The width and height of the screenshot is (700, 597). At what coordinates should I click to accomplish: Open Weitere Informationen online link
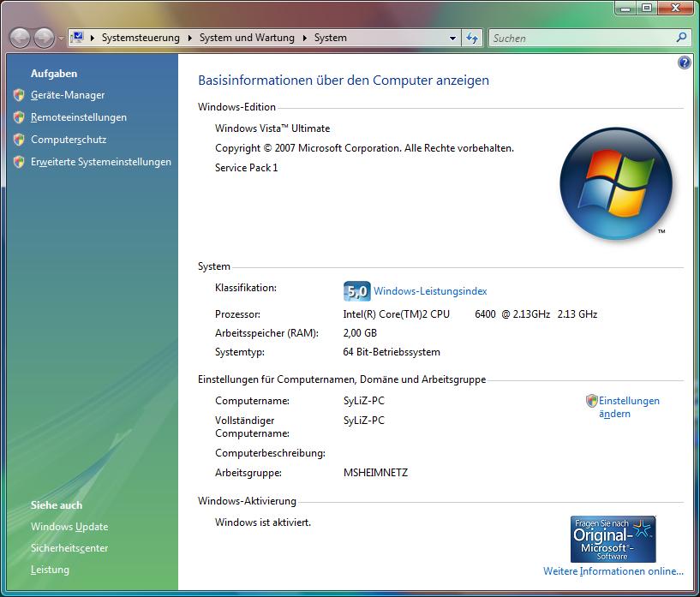(x=613, y=571)
